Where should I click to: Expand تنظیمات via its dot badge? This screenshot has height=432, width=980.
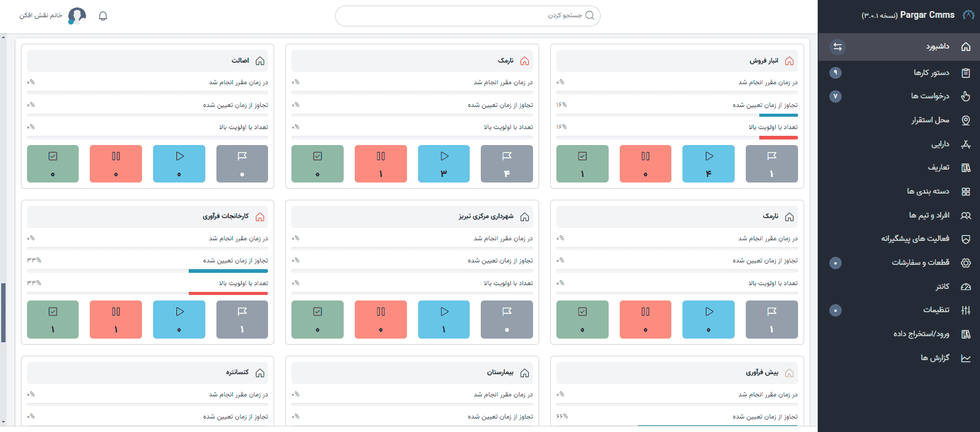pos(836,310)
